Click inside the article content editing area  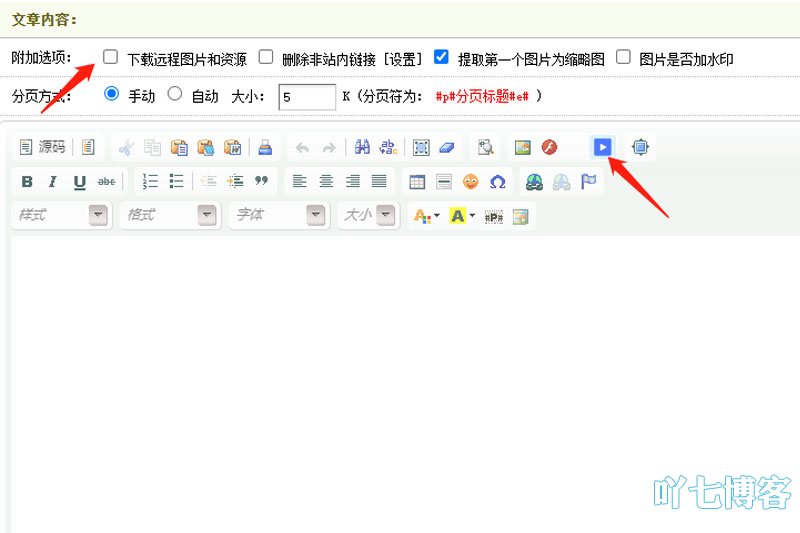point(405,385)
